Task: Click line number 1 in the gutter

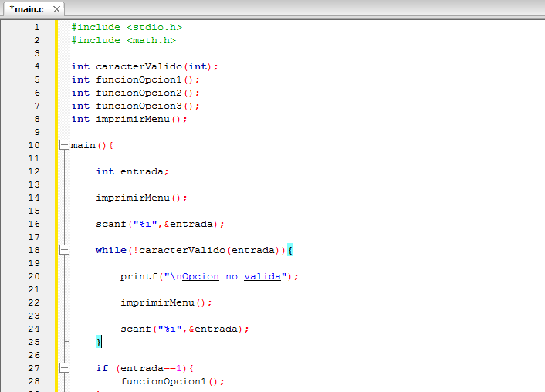Action: 36,27
